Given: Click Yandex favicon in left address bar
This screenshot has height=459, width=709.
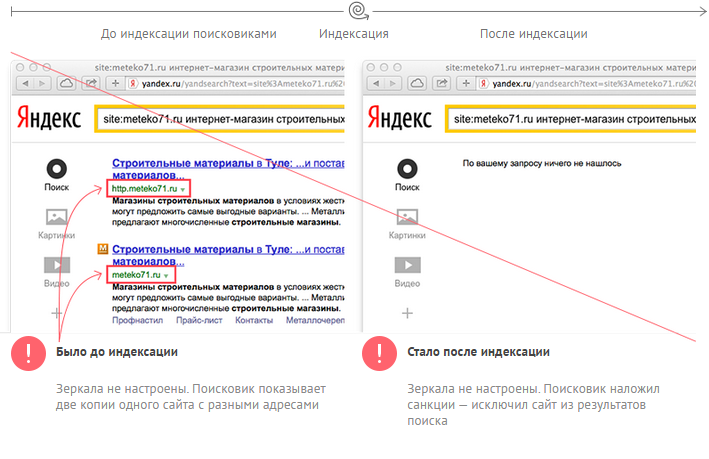Looking at the screenshot, I should click(133, 84).
